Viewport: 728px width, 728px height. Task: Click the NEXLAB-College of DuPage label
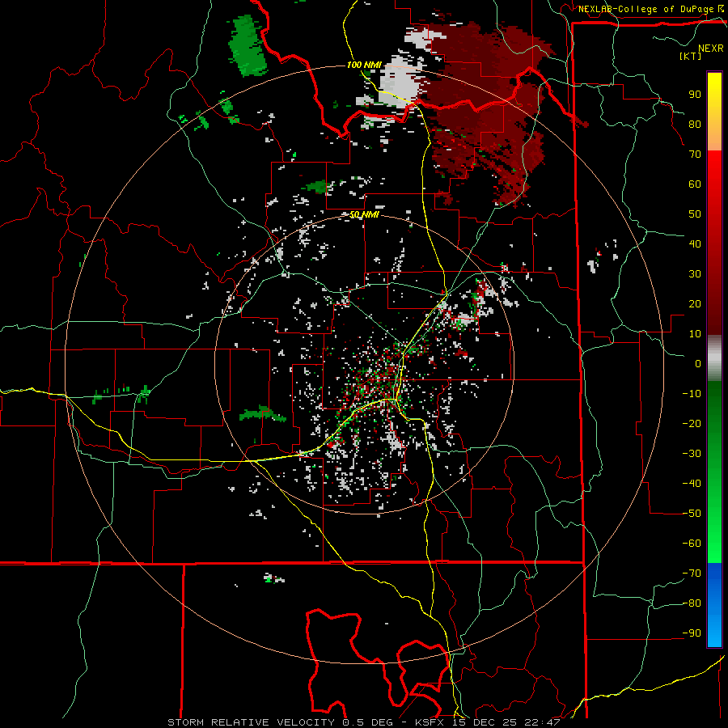(646, 9)
